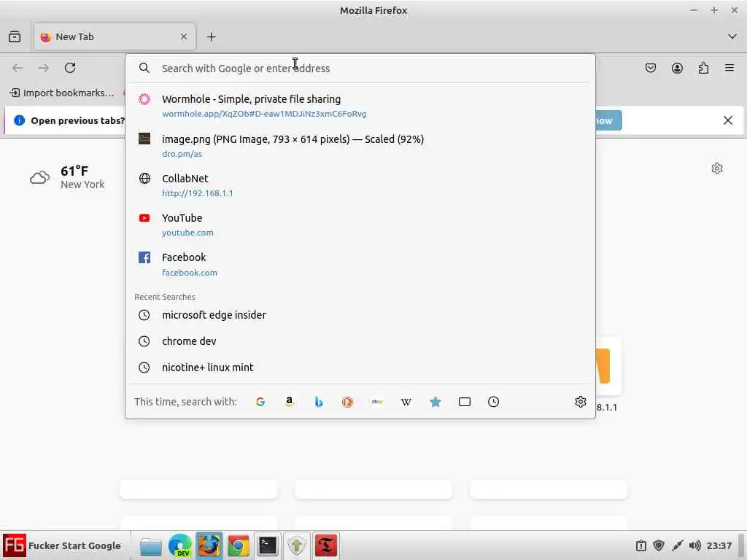Open new tab with plus button

pos(211,36)
